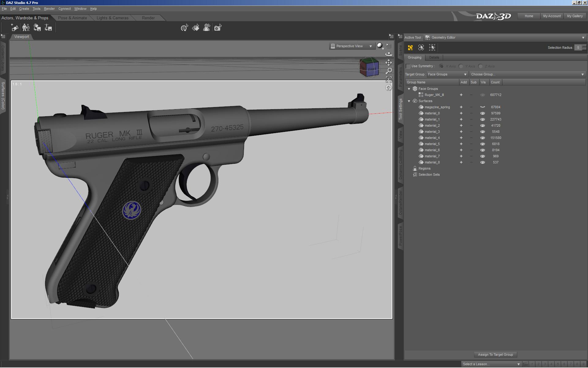
Task: Switch to the Details tab
Action: coord(434,57)
